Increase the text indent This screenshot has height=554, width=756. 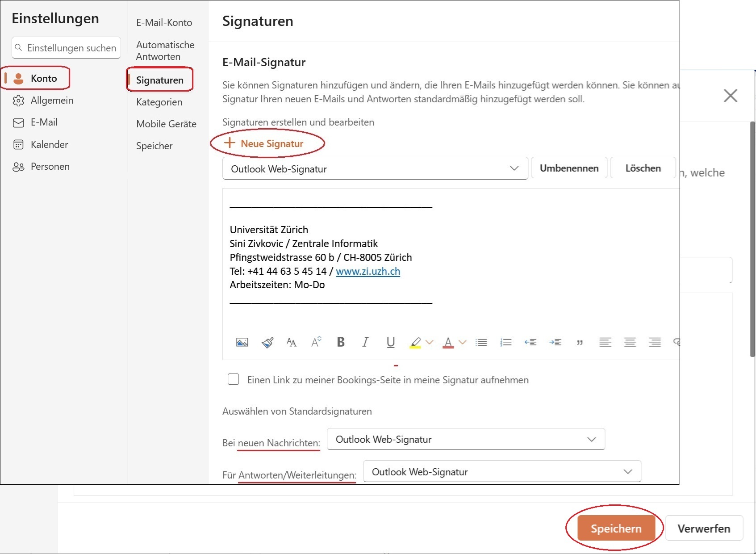tap(556, 342)
